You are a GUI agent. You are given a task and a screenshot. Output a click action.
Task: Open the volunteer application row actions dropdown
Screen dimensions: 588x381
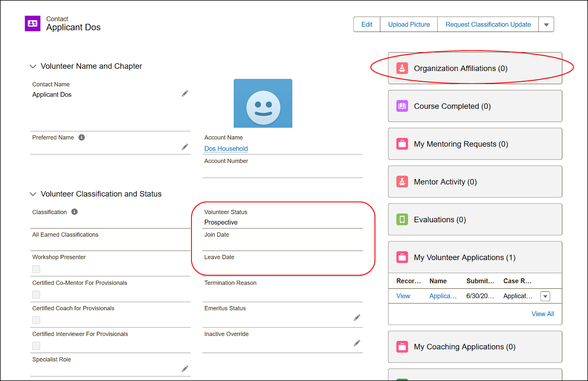(x=545, y=296)
